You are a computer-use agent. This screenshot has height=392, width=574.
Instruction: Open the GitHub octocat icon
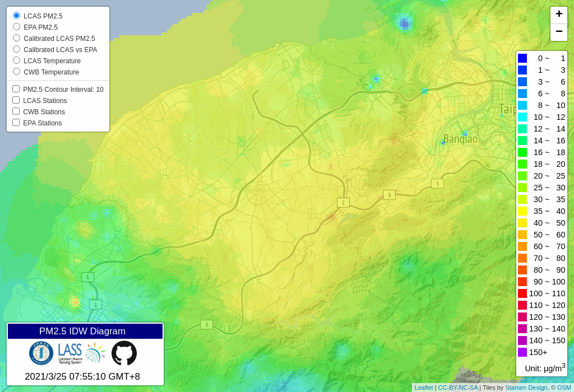click(124, 353)
